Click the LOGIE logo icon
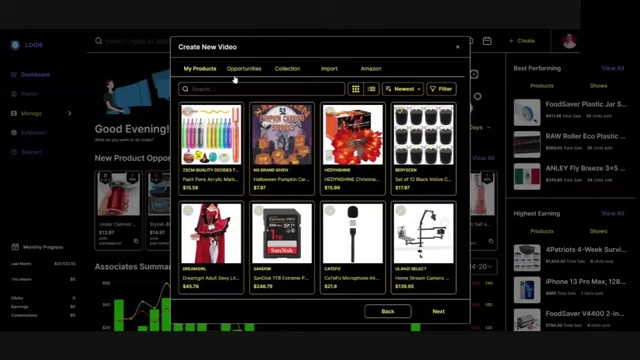The height and width of the screenshot is (360, 640). pyautogui.click(x=15, y=45)
